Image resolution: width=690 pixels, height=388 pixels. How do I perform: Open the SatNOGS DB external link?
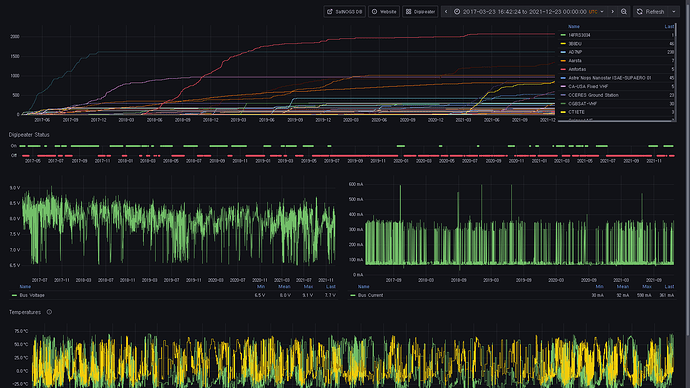pyautogui.click(x=345, y=12)
